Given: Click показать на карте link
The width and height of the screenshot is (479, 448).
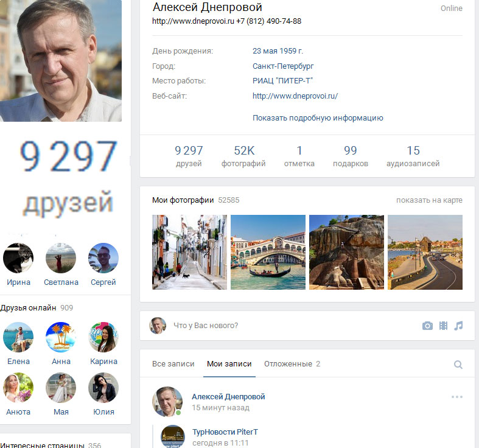Looking at the screenshot, I should [429, 200].
